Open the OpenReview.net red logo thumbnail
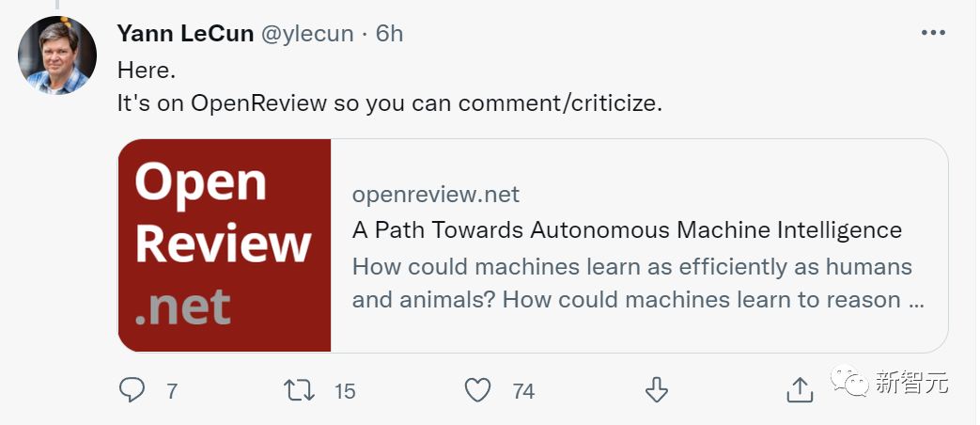This screenshot has width=980, height=425. click(225, 245)
